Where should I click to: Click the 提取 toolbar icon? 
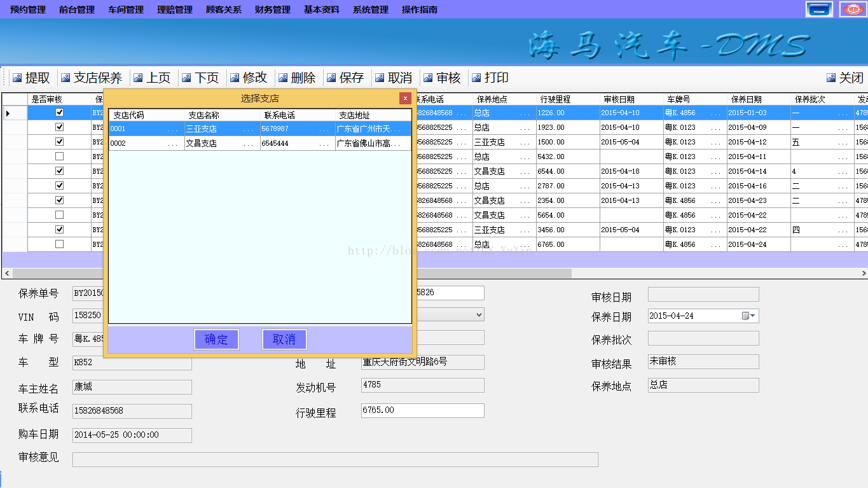[x=17, y=78]
